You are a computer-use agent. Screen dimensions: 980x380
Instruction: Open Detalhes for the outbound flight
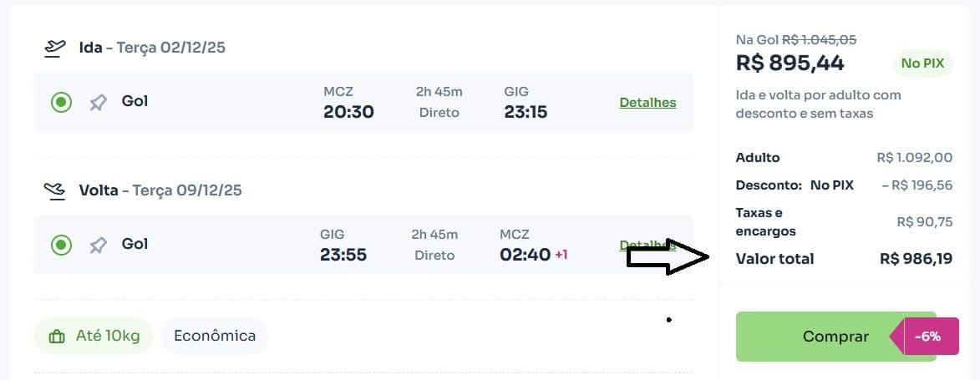tap(647, 103)
